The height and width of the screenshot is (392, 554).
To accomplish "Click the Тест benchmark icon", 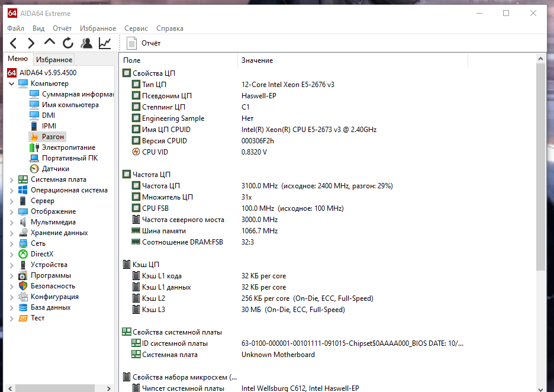I will [23, 318].
